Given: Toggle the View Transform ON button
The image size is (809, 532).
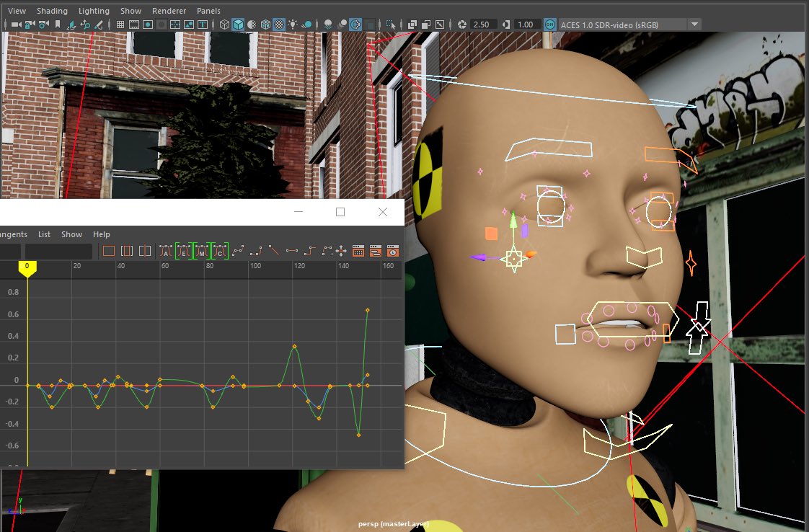Looking at the screenshot, I should click(x=550, y=25).
